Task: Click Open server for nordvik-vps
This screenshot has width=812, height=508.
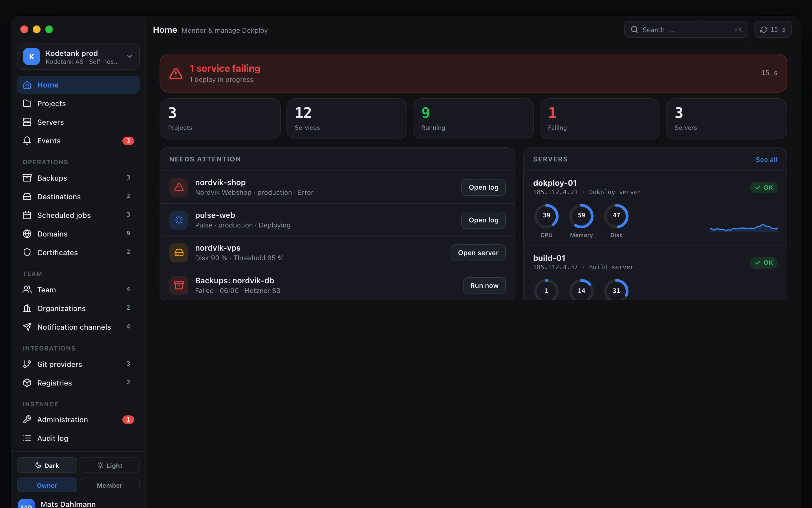Action: [x=478, y=253]
